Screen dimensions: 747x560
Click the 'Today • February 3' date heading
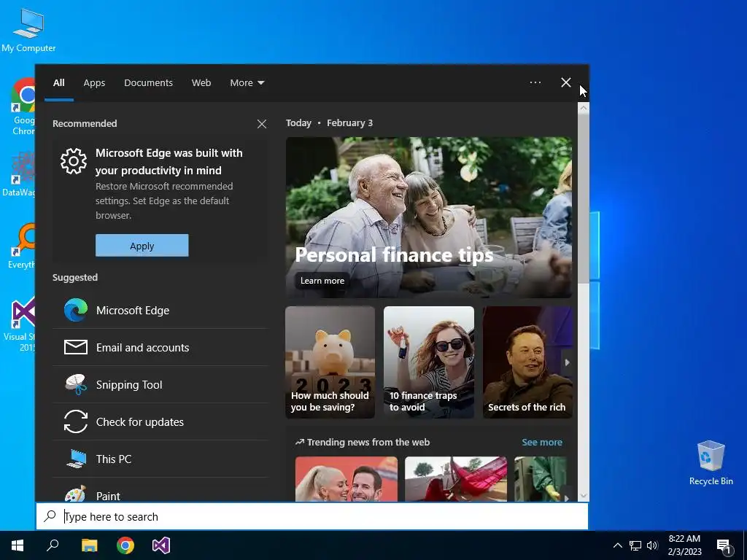pyautogui.click(x=329, y=122)
